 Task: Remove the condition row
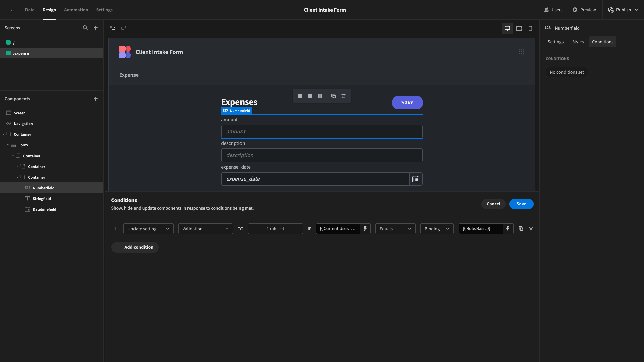click(531, 229)
